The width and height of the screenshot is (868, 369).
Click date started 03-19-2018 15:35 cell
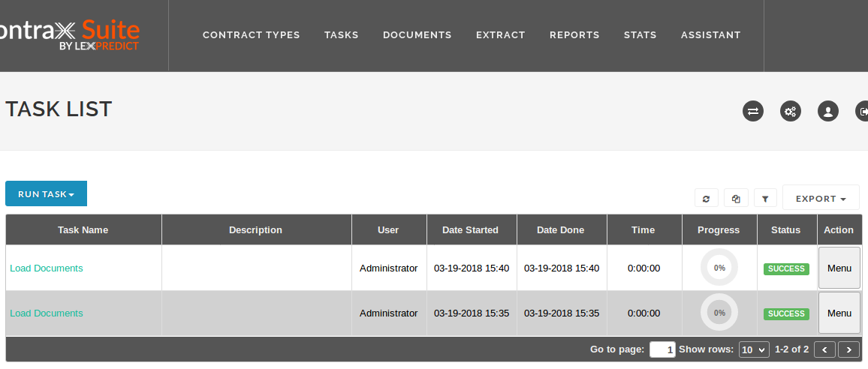pyautogui.click(x=472, y=313)
